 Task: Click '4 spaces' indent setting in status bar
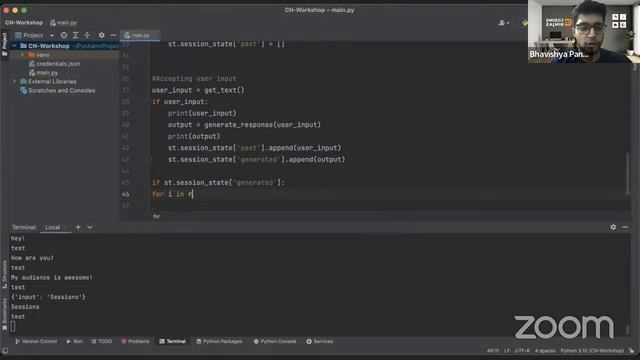545,351
